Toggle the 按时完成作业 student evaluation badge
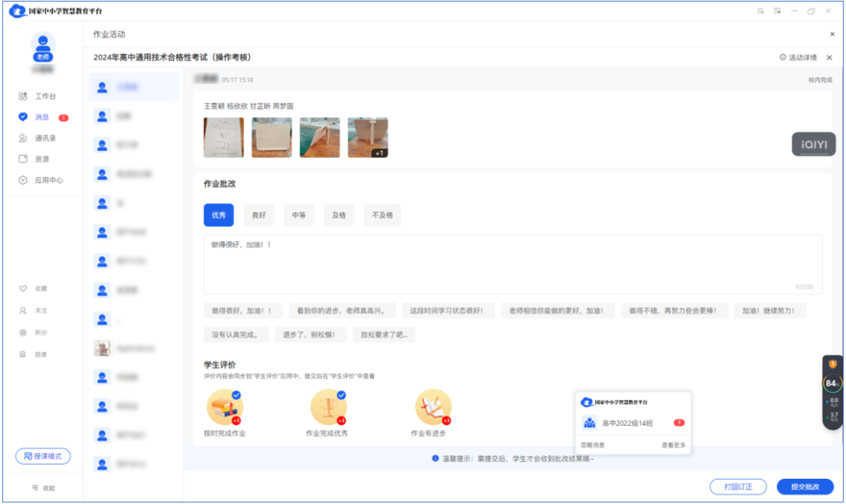846x504 pixels. point(223,406)
